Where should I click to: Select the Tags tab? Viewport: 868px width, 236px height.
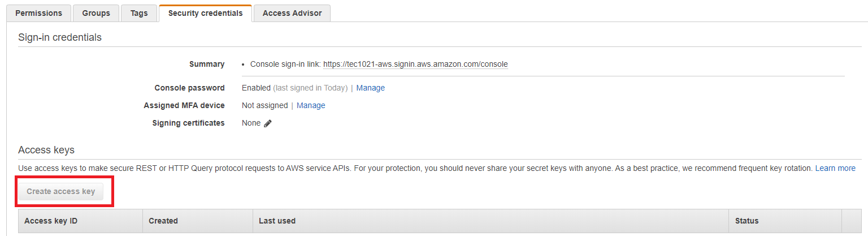tap(139, 13)
